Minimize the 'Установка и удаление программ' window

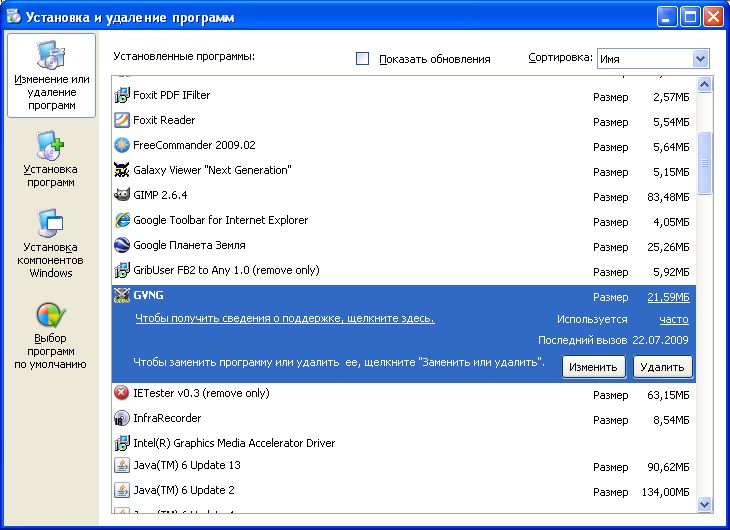[667, 17]
